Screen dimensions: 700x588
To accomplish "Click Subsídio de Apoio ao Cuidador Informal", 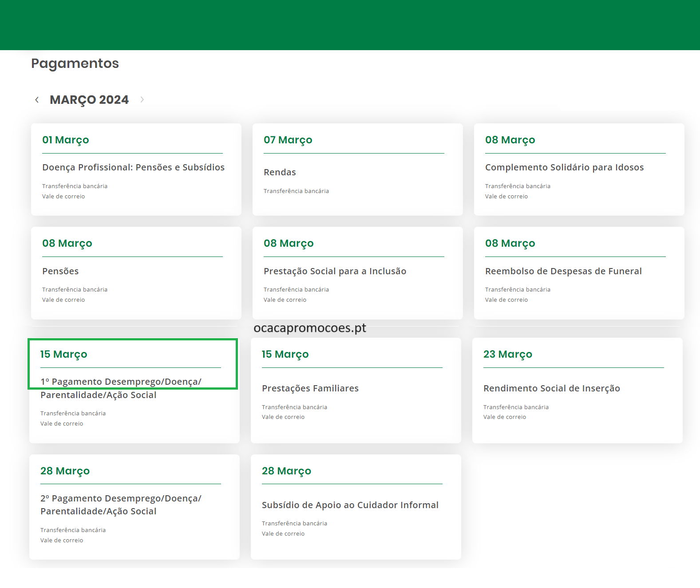I will pyautogui.click(x=350, y=505).
